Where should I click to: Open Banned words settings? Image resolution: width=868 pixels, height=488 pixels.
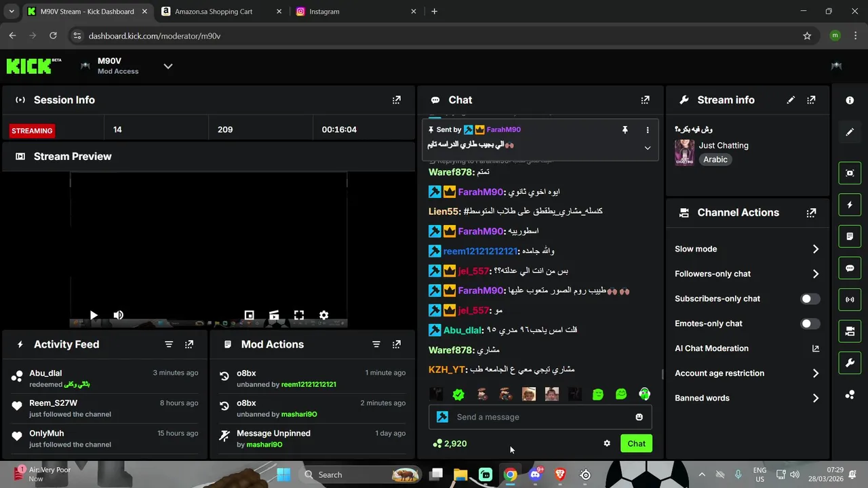(747, 399)
